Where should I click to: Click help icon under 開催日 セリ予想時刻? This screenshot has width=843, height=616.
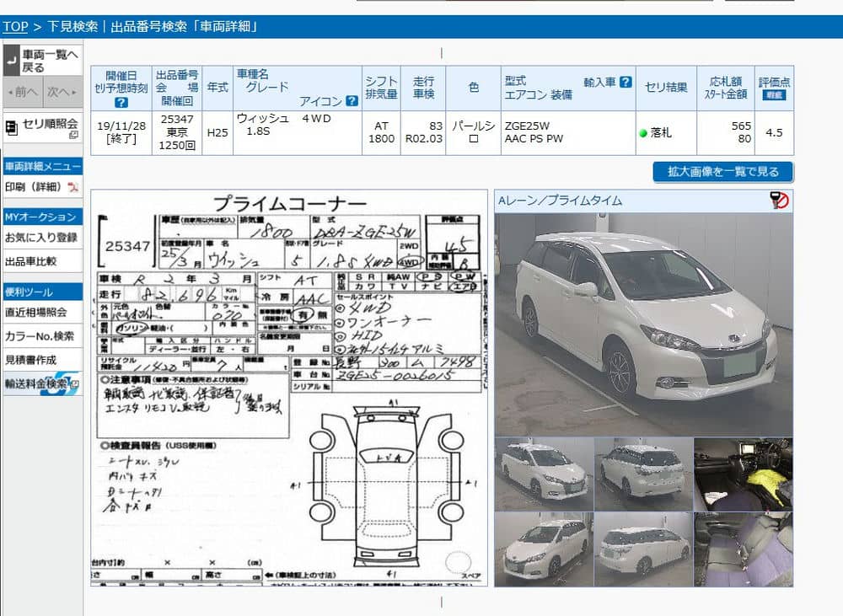pyautogui.click(x=121, y=102)
